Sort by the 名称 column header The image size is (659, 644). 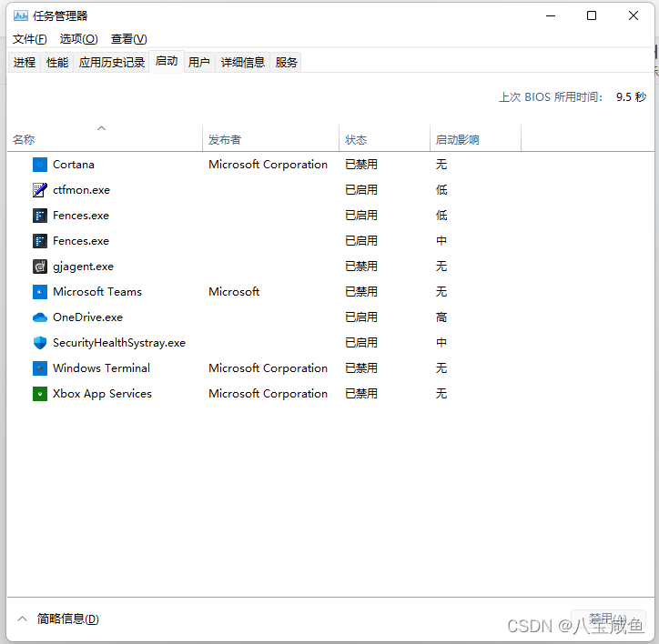pyautogui.click(x=105, y=137)
